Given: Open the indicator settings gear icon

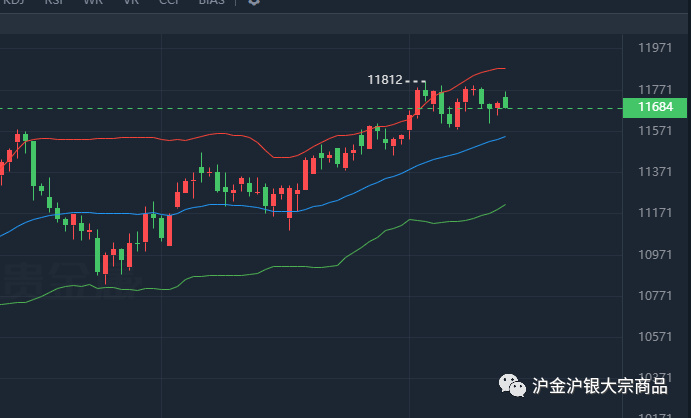Looking at the screenshot, I should pos(253,2).
